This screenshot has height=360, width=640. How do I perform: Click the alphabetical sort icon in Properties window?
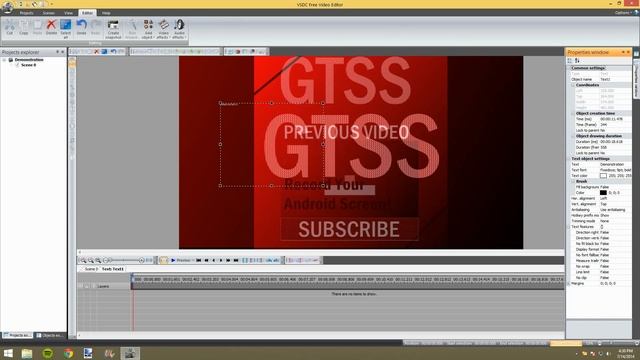click(577, 61)
